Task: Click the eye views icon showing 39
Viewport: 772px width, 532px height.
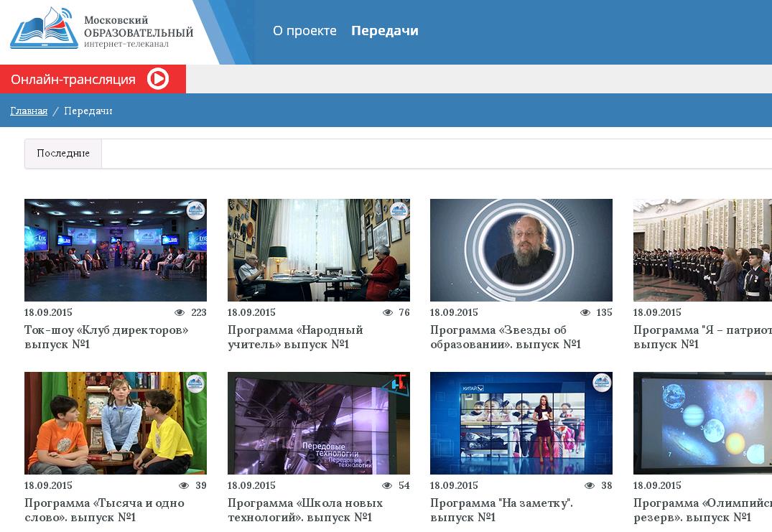Action: click(184, 486)
